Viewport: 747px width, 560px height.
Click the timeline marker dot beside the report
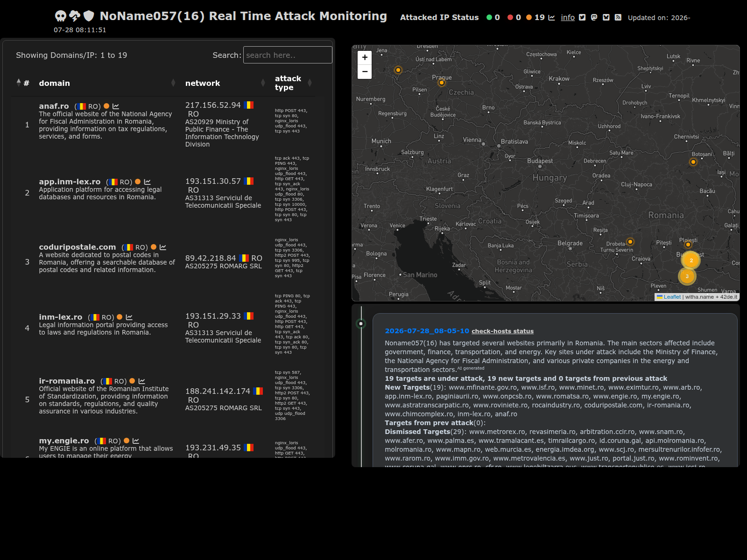click(x=361, y=323)
